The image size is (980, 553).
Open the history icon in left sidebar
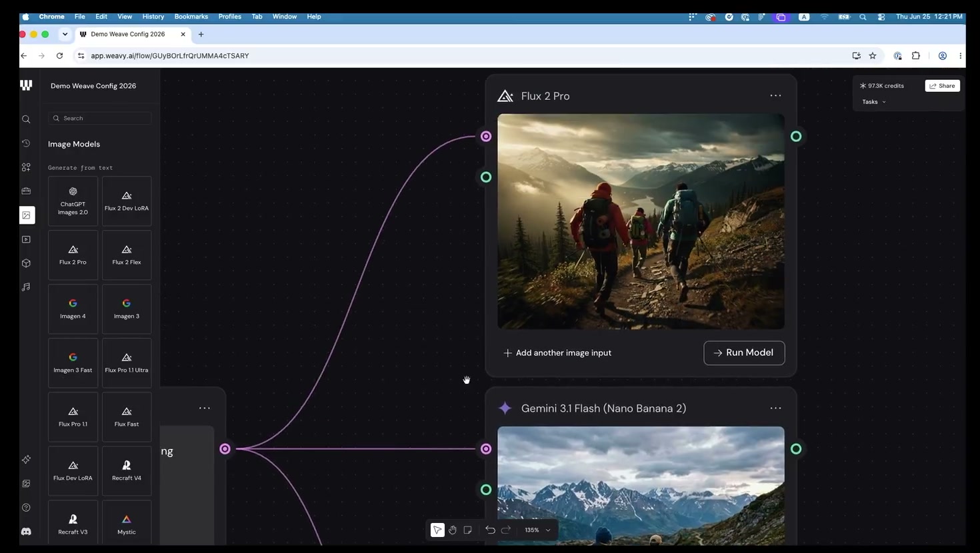26,143
